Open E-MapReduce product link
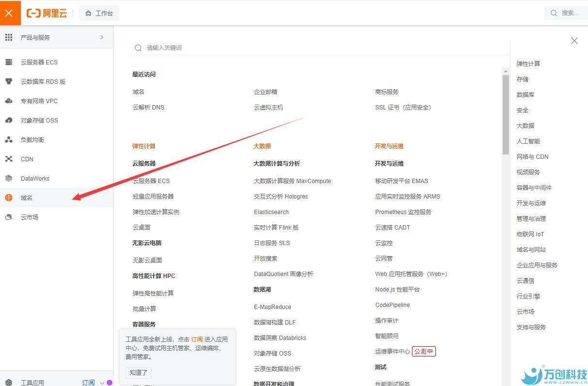 coord(272,307)
